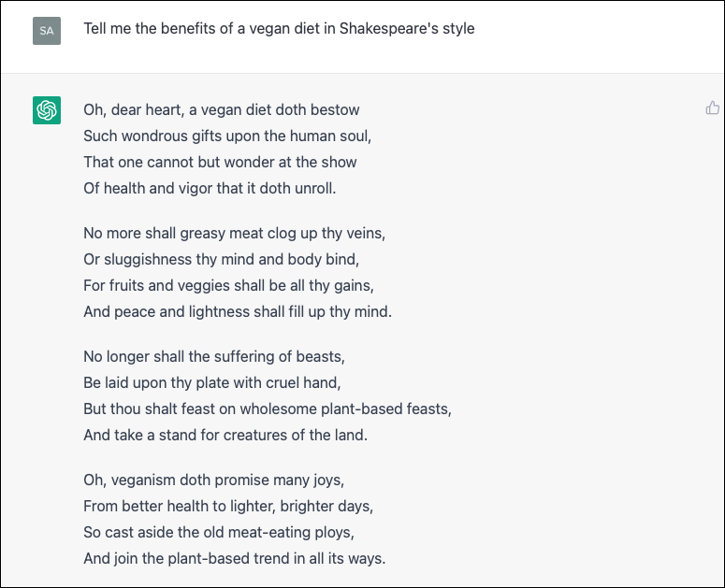Click the line 'Be laid upon thy plate with cruel hand'
The width and height of the screenshot is (725, 588).
(212, 383)
